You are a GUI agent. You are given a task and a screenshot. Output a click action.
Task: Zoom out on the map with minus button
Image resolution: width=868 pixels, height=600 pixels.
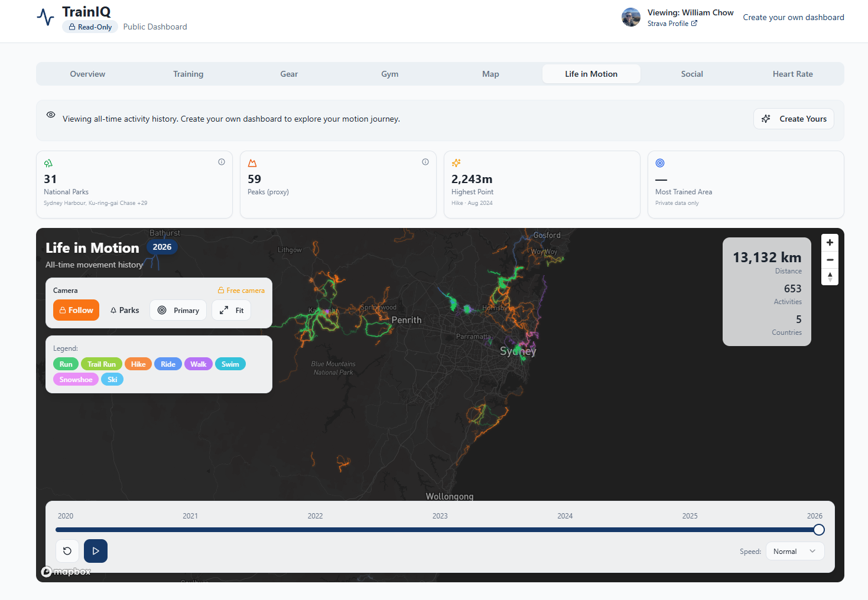pos(830,260)
